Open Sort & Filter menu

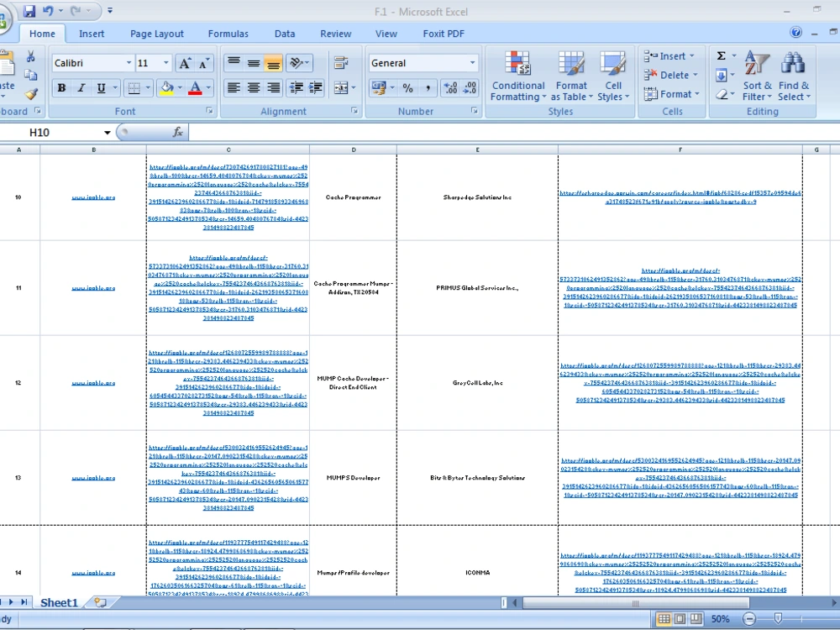point(757,76)
